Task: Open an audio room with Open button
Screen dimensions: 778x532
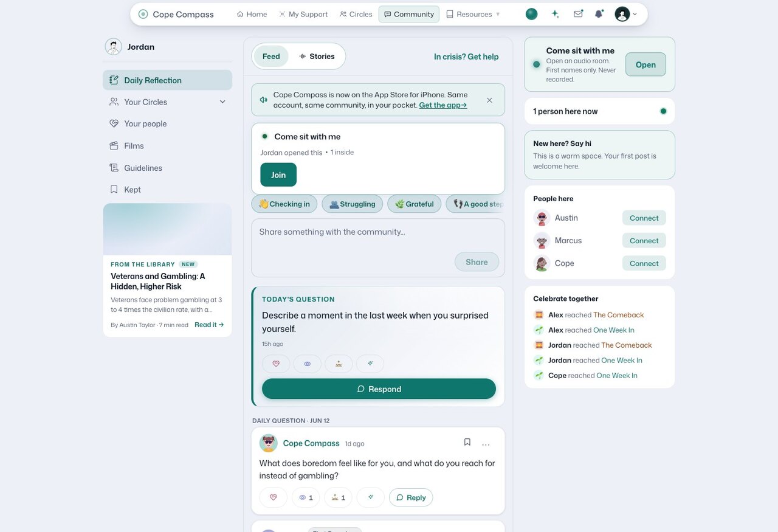Action: pos(645,64)
